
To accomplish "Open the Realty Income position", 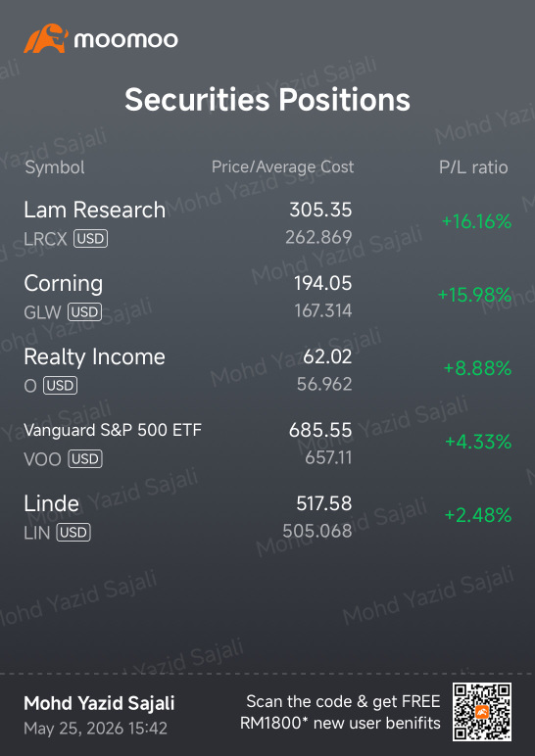I will tap(267, 370).
